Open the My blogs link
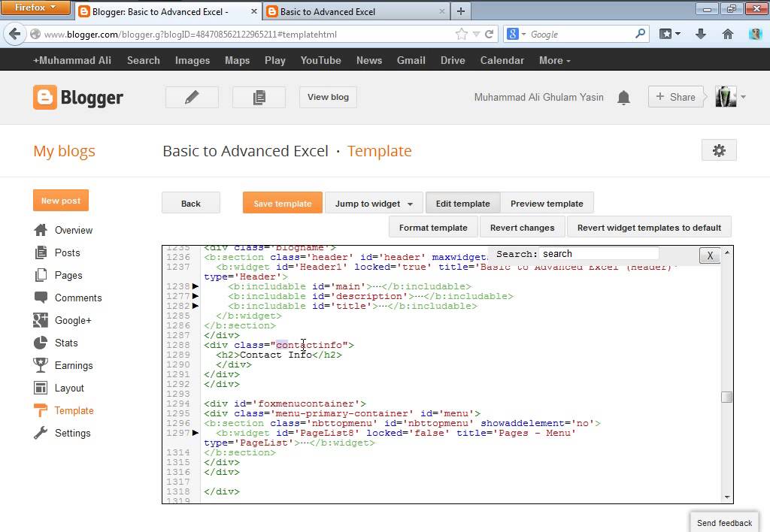The width and height of the screenshot is (770, 532). click(x=65, y=151)
